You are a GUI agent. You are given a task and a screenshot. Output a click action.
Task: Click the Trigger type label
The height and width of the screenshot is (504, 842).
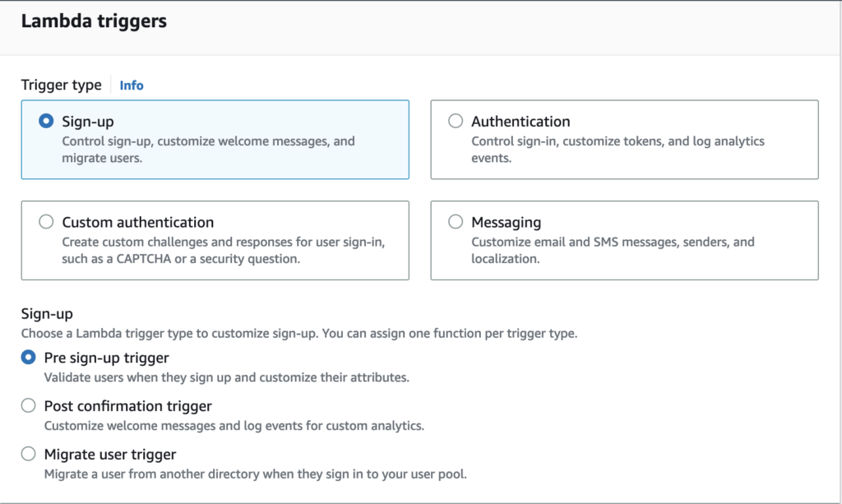[x=61, y=85]
